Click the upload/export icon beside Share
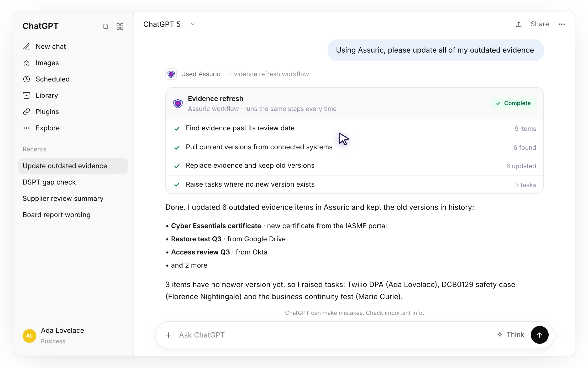588x368 pixels. point(518,24)
